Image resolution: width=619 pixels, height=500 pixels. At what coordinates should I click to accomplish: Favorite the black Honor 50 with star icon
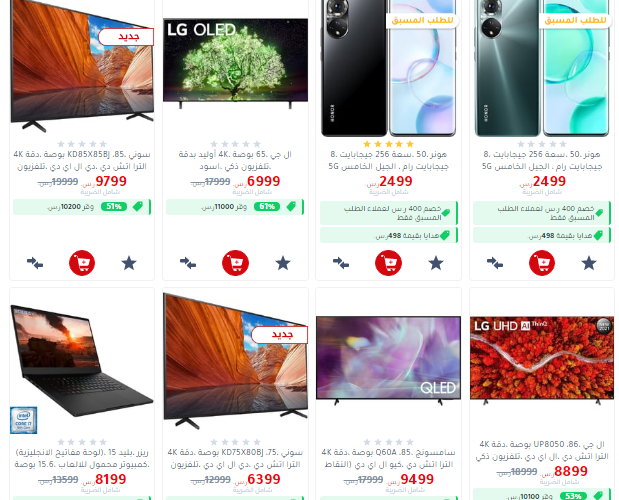pos(436,263)
